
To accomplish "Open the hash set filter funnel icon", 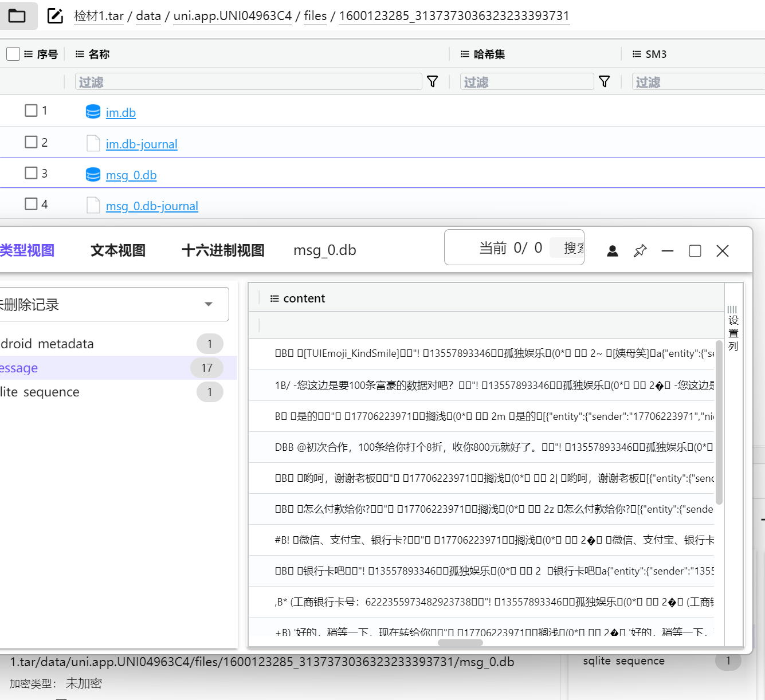I will [x=604, y=81].
